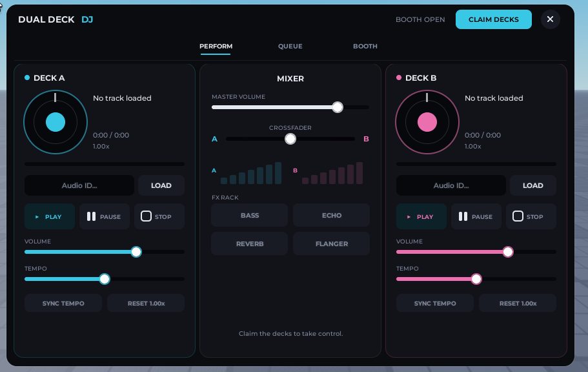Viewport: 588px width, 372px height.
Task: Click the 1.00x speed readout on Deck B
Action: [473, 147]
